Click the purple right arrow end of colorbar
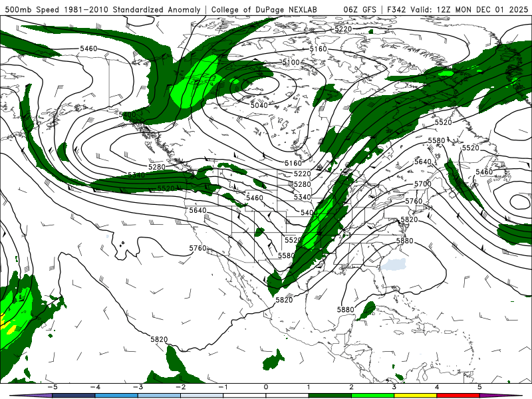Image resolution: width=532 pixels, height=399 pixels. click(x=501, y=396)
